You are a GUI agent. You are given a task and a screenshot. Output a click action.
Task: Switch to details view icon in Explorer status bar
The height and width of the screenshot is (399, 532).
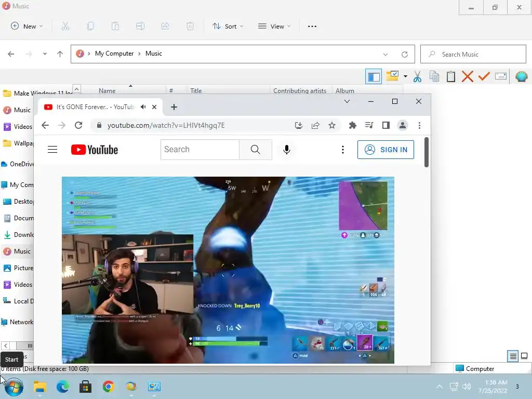513,356
